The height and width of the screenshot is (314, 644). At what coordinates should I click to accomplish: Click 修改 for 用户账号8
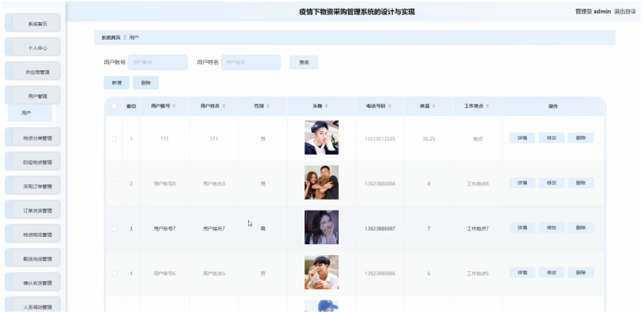click(552, 183)
